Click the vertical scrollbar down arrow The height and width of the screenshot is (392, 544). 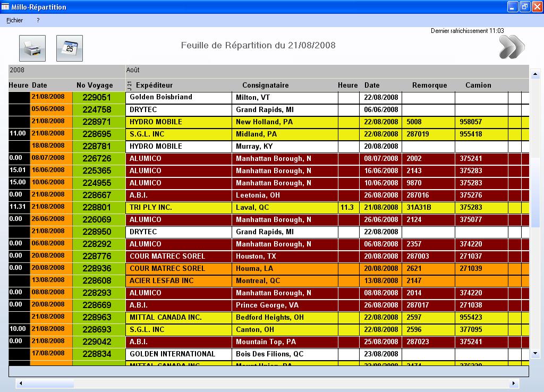535,354
